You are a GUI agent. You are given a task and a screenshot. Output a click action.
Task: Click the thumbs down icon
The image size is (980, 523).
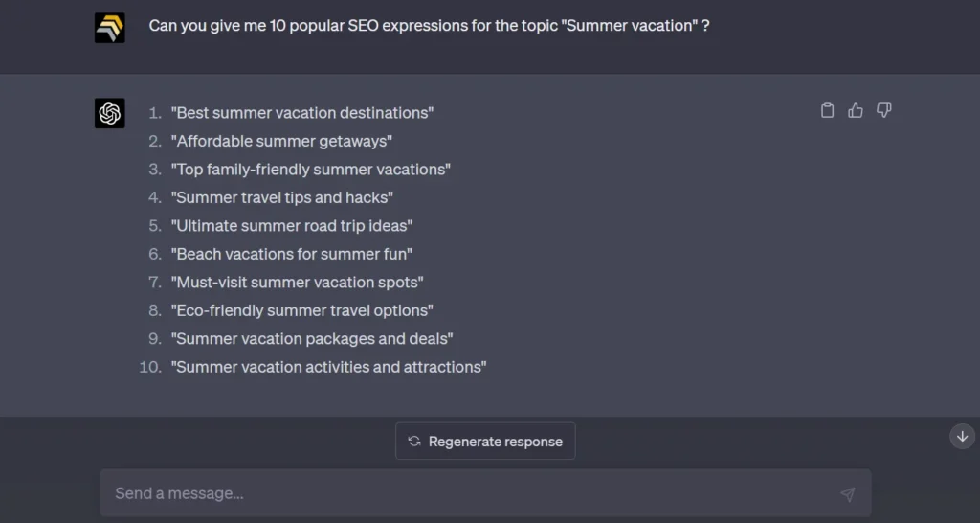coord(884,111)
